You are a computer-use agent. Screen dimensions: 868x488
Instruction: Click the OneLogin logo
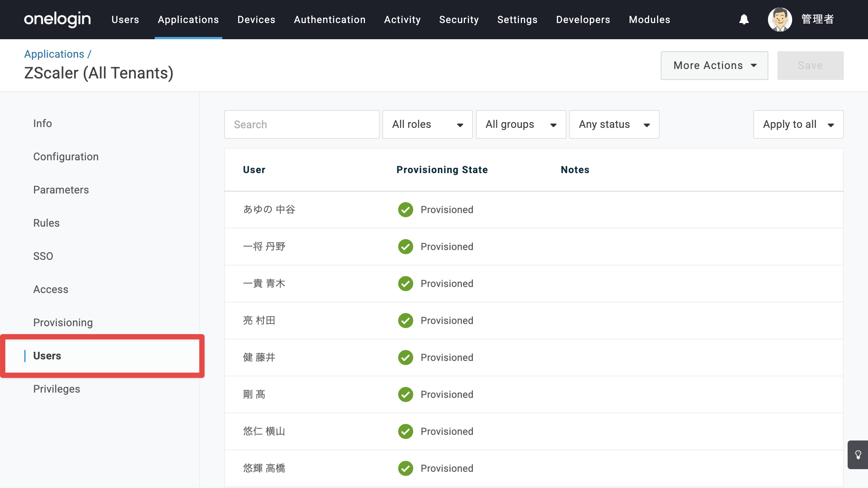click(x=57, y=19)
